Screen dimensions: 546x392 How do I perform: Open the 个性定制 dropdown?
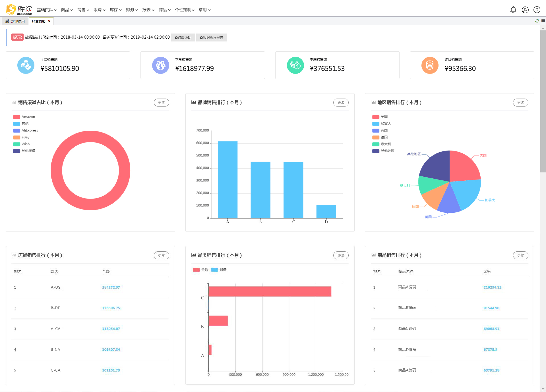coord(184,10)
